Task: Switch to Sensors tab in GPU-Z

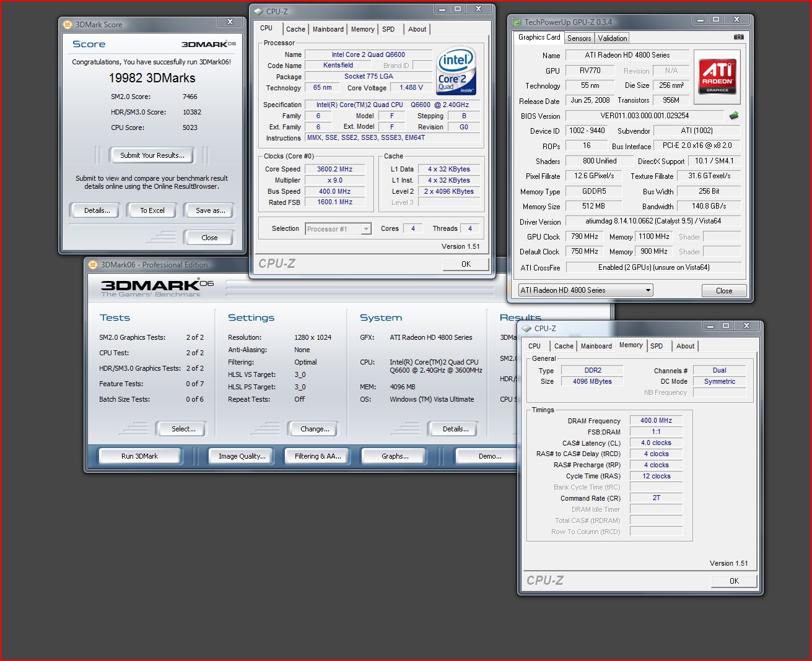Action: [x=579, y=38]
